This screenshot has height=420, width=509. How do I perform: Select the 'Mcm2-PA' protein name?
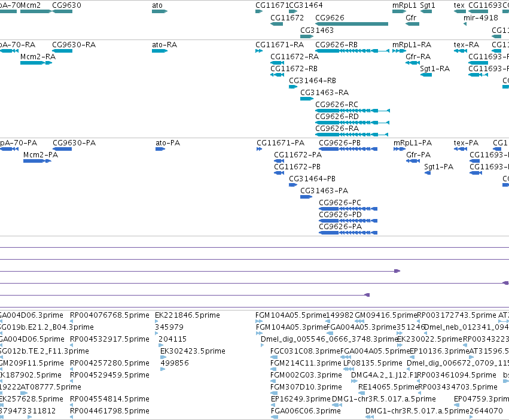click(41, 155)
